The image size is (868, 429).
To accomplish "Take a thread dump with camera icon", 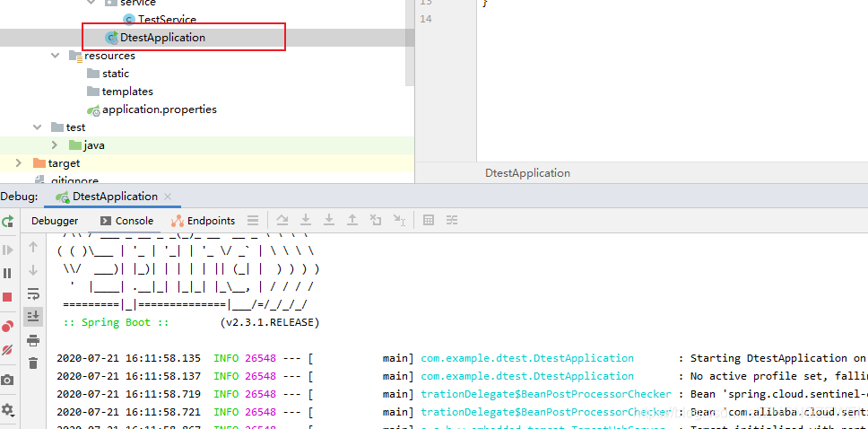I will pos(8,381).
